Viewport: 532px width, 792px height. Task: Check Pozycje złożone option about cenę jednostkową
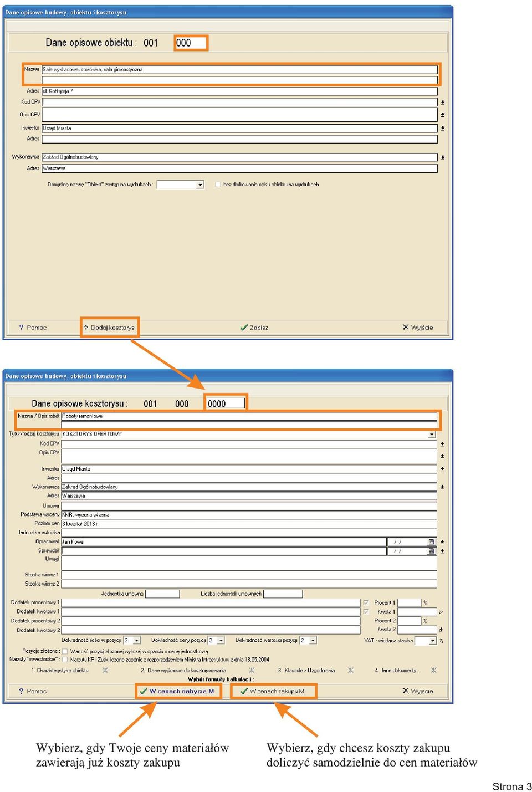pyautogui.click(x=65, y=651)
